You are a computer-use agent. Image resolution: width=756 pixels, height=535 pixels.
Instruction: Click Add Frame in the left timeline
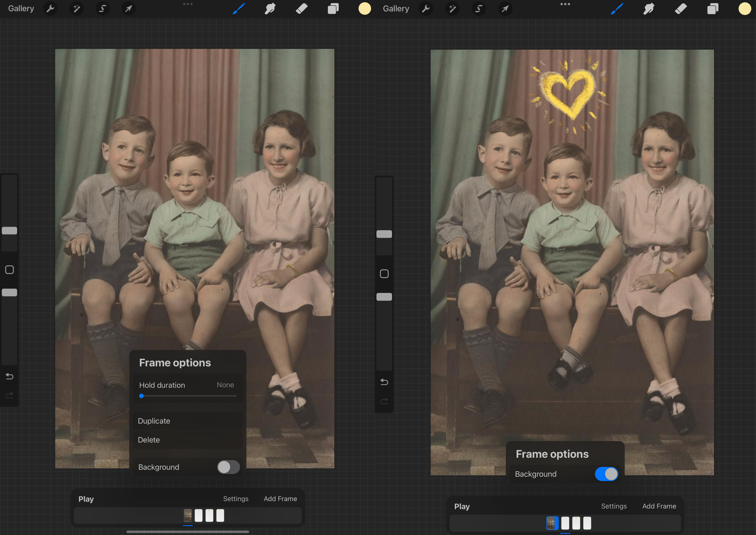click(x=280, y=499)
